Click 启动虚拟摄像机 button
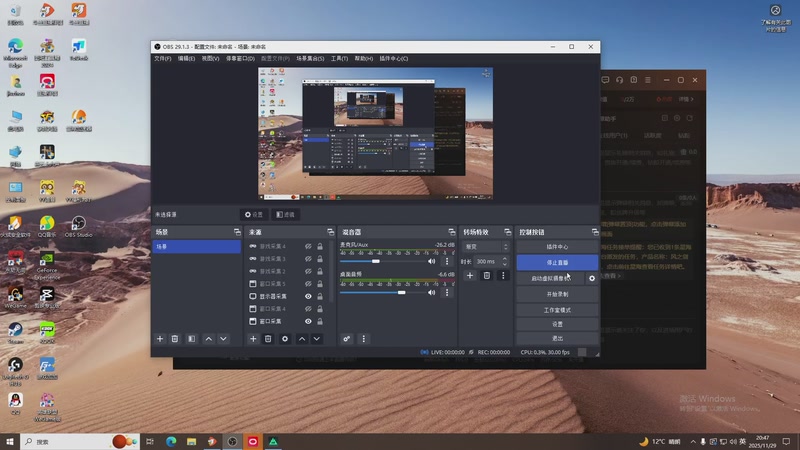 coord(551,279)
